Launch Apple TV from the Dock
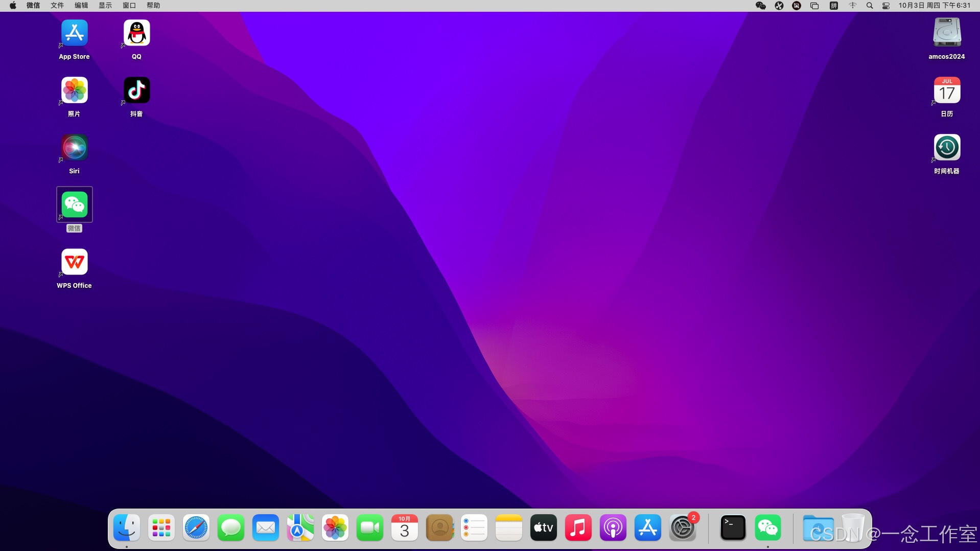This screenshot has height=551, width=980. (x=544, y=528)
